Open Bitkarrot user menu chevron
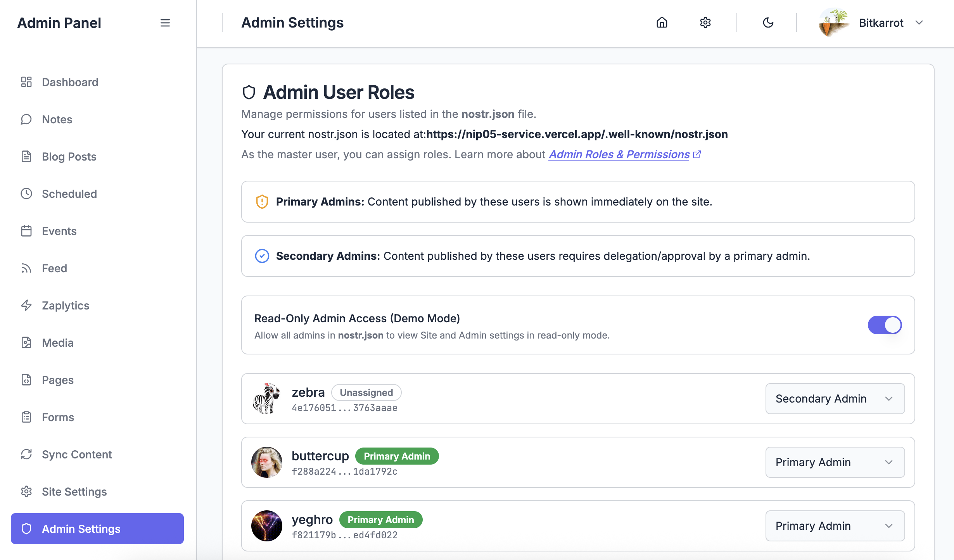 coord(919,22)
